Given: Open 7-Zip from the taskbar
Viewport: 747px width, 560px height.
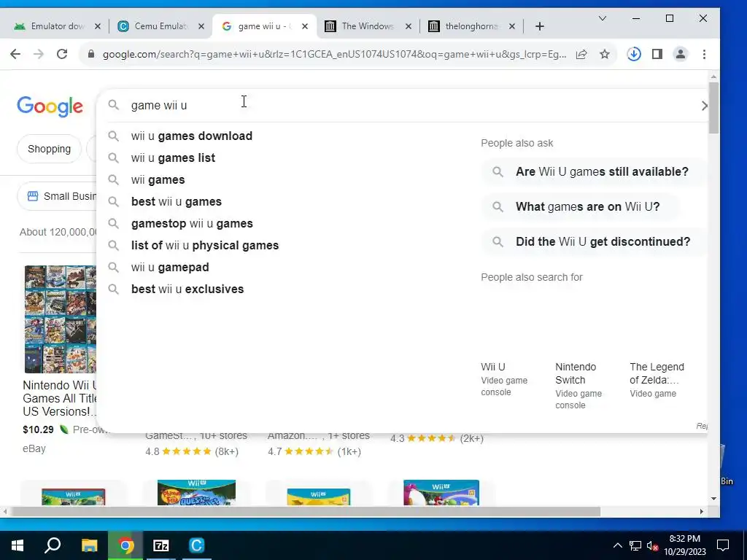Looking at the screenshot, I should click(161, 545).
